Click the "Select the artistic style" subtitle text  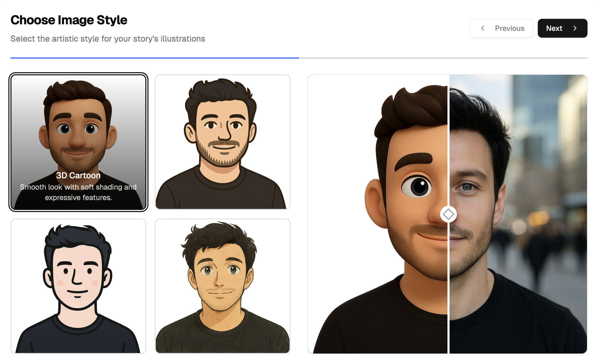(x=108, y=39)
